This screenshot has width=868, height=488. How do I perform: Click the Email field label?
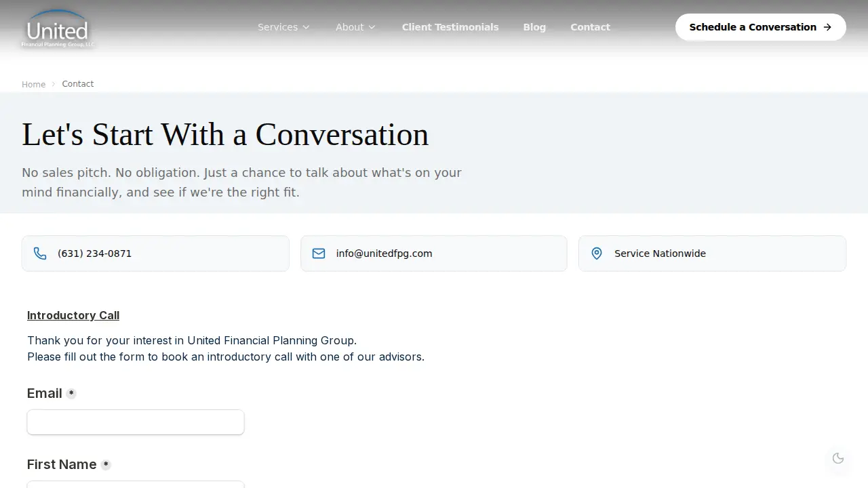45,393
